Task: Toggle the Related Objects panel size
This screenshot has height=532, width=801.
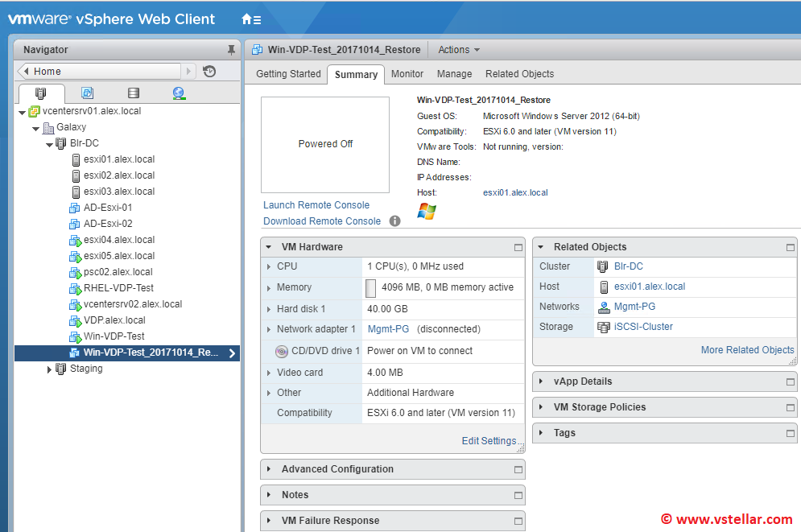Action: pos(791,247)
